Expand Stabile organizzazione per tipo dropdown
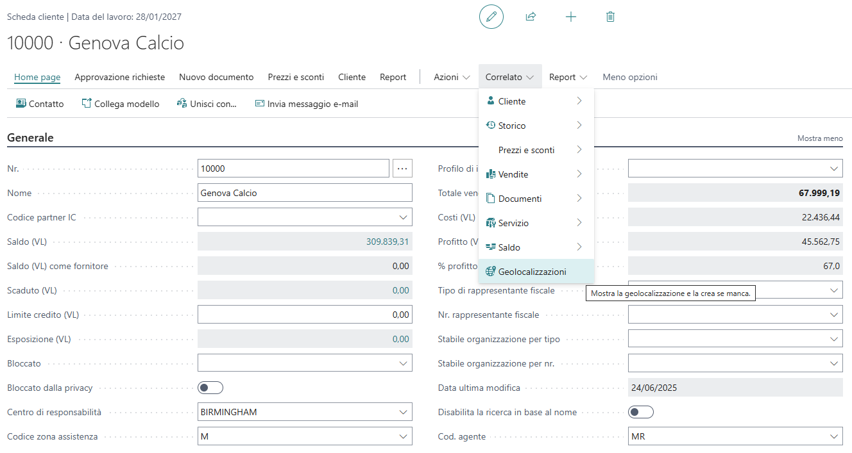Screen dimensions: 852x453 834,339
